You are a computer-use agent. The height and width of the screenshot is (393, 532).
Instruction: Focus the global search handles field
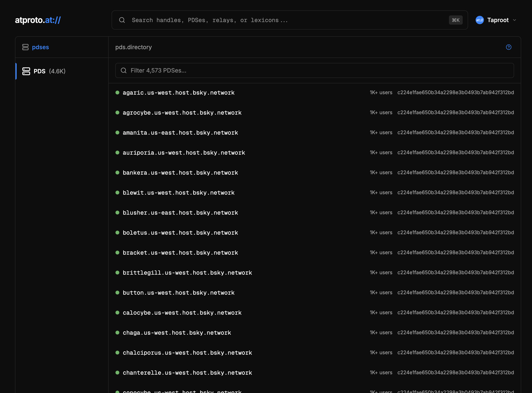[x=285, y=20]
